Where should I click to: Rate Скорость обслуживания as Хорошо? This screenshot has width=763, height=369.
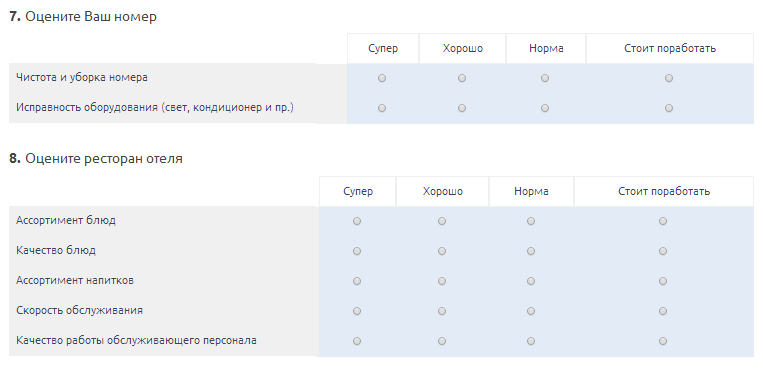click(x=442, y=311)
